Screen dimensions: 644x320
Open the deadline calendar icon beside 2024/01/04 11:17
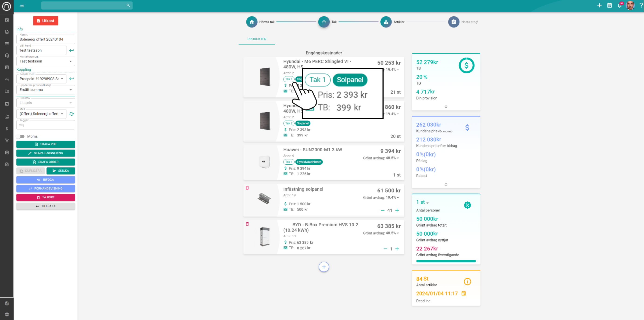click(464, 293)
